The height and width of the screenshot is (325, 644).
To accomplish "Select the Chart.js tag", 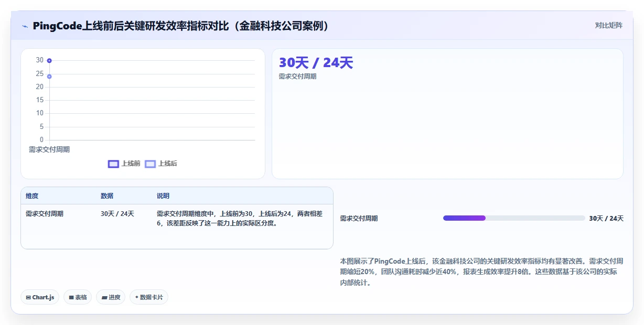I will pos(40,297).
